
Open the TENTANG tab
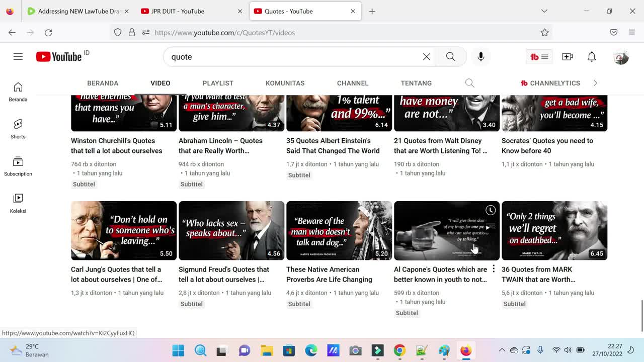tap(416, 83)
